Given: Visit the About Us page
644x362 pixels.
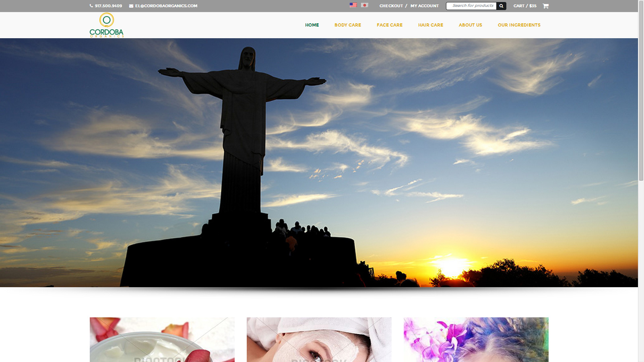Looking at the screenshot, I should 471,25.
